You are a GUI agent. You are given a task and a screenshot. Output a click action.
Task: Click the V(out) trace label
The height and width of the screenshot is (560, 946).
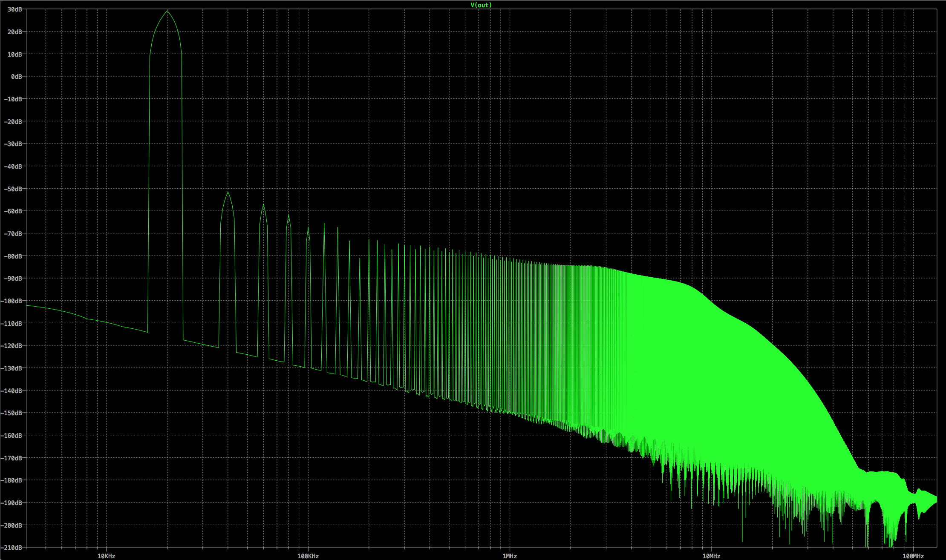[481, 5]
